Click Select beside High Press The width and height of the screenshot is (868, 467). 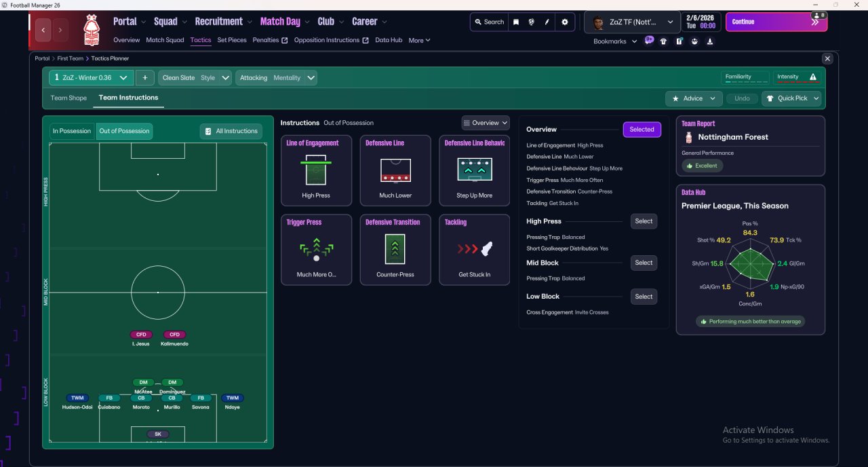(x=644, y=221)
